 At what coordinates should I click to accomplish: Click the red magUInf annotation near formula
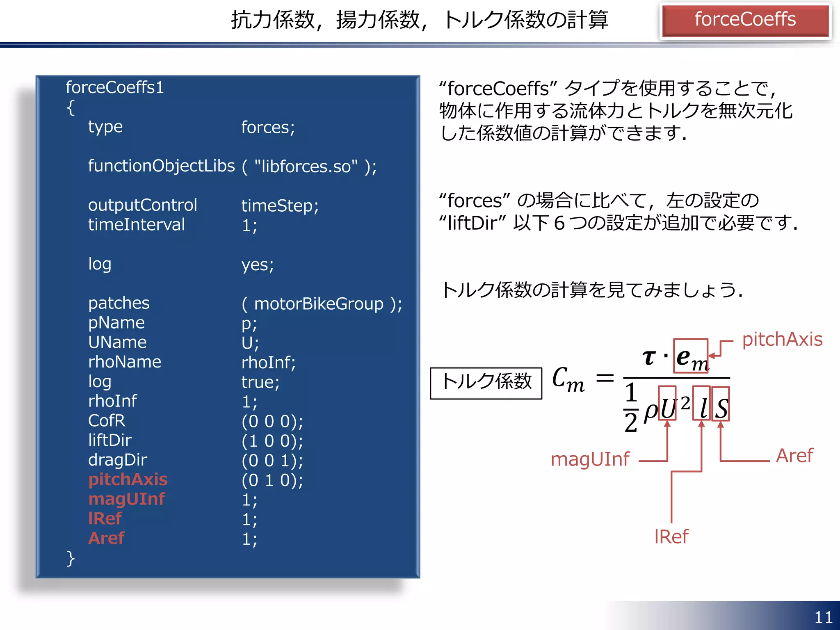point(590,459)
